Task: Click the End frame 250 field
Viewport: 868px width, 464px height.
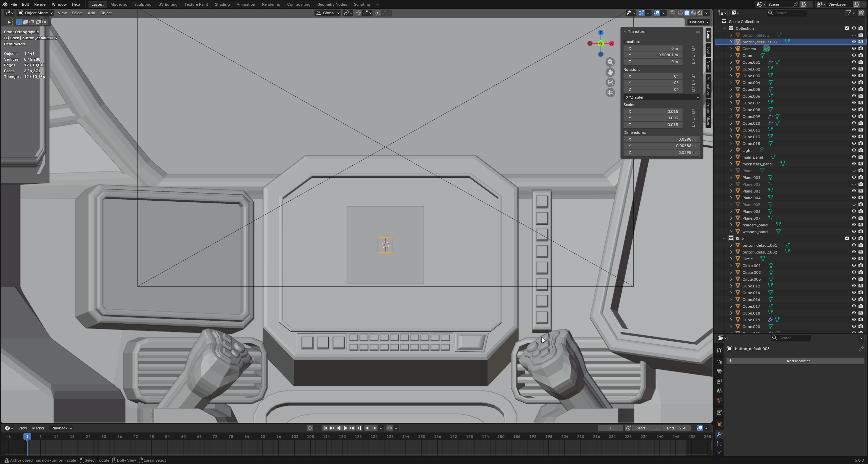Action: coord(676,428)
